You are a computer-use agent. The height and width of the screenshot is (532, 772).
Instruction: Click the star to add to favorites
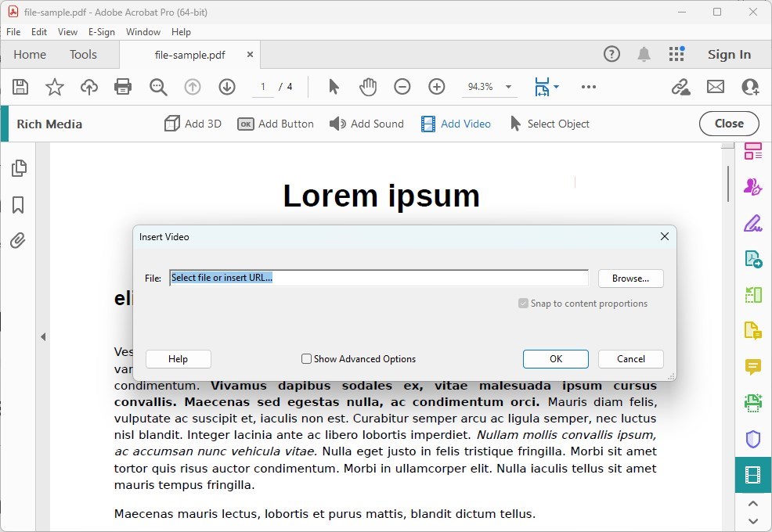[x=55, y=87]
